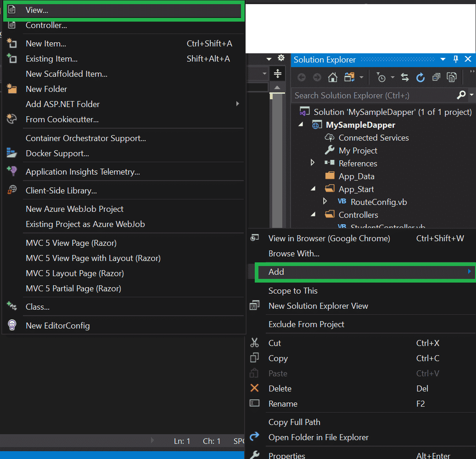Click the Pending Changes Filter clock icon

pyautogui.click(x=382, y=78)
